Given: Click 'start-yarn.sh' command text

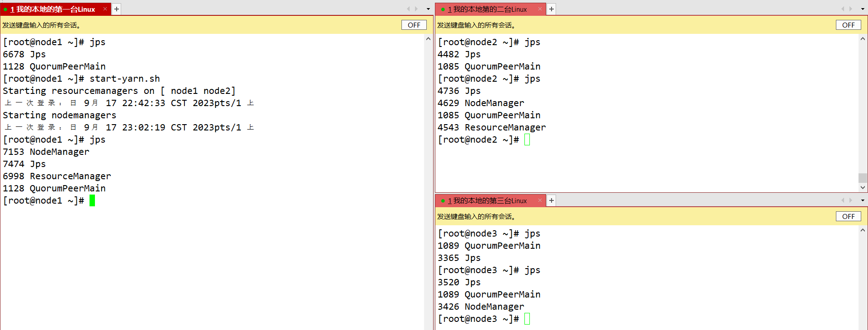Looking at the screenshot, I should (x=125, y=79).
